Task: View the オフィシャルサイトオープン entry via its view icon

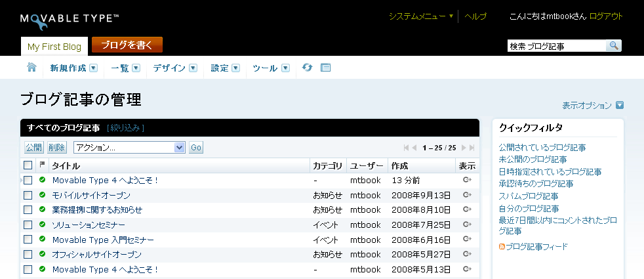Action: click(x=467, y=254)
